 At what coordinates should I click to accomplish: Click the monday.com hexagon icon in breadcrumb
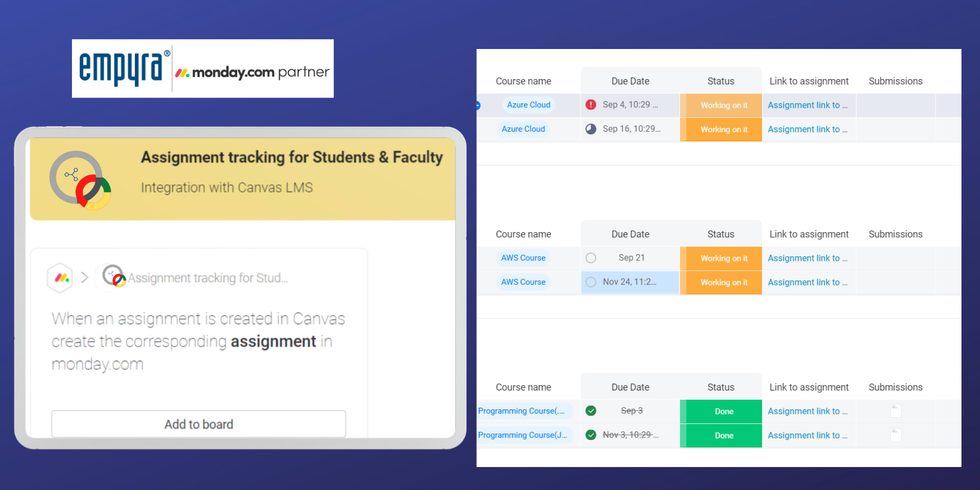pos(60,278)
